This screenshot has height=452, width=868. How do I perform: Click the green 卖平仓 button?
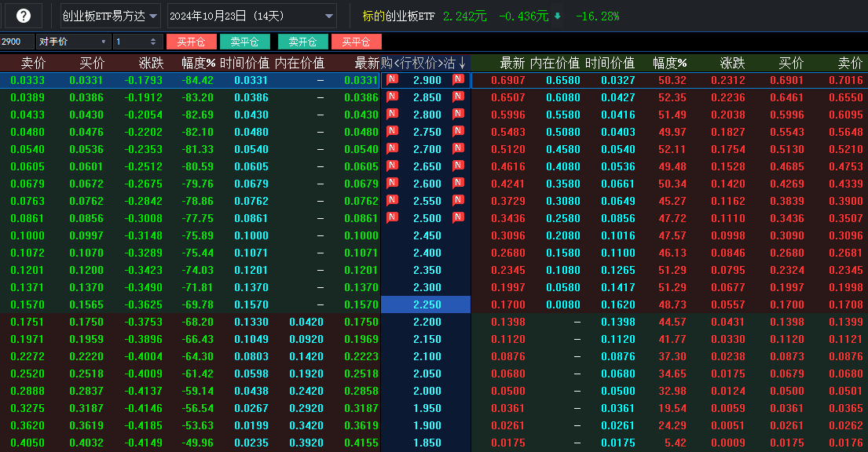pos(244,42)
